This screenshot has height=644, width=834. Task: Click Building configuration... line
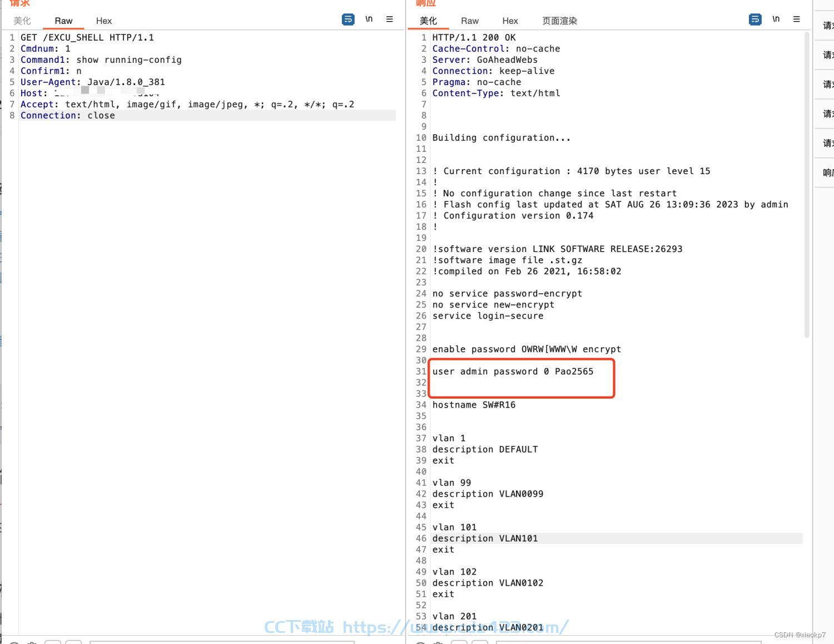502,138
